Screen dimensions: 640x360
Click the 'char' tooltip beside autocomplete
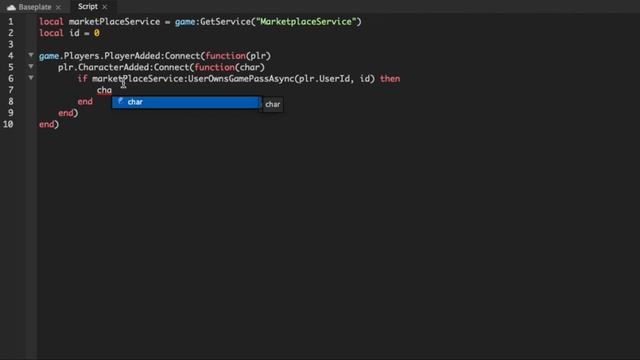(x=272, y=104)
